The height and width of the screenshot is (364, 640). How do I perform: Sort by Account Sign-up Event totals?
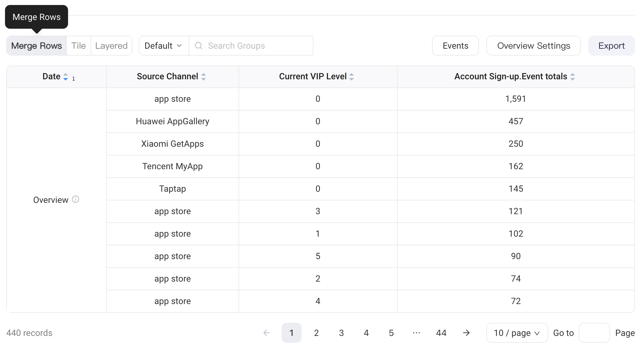coord(573,77)
